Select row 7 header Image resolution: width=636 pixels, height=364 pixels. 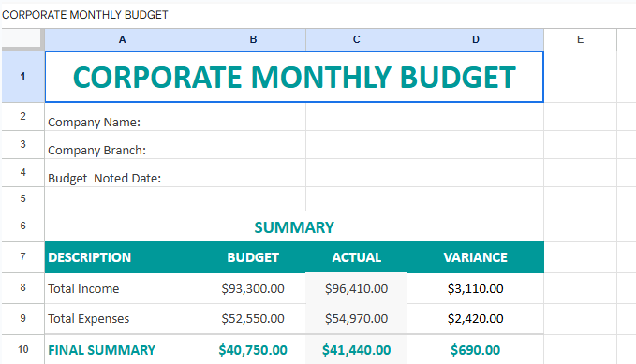[x=22, y=257]
